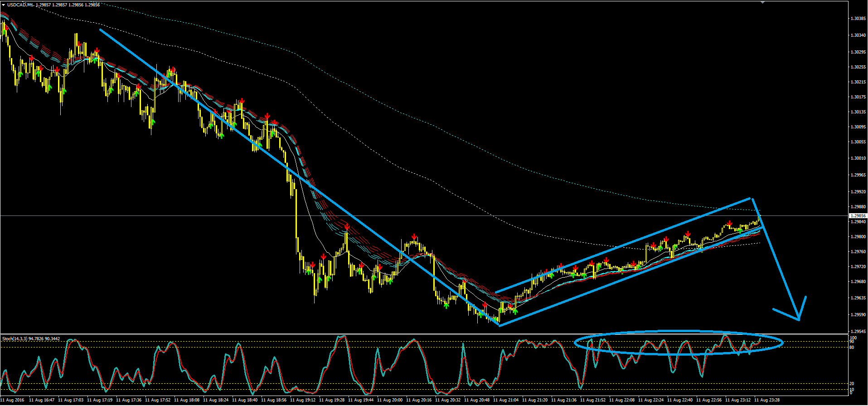Click the 1.30010 price axis label
The height and width of the screenshot is (406, 868).
pyautogui.click(x=858, y=158)
